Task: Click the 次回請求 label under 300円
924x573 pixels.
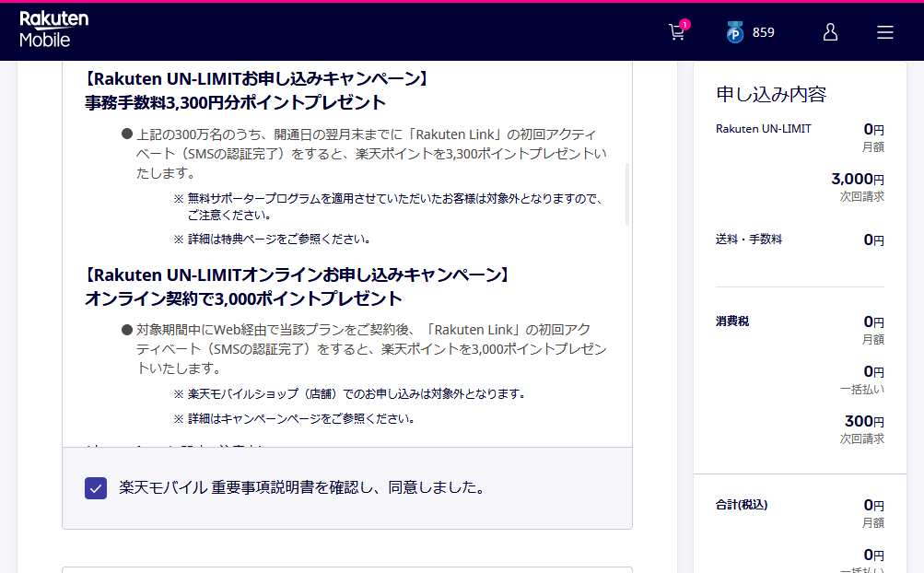Action: coord(862,439)
